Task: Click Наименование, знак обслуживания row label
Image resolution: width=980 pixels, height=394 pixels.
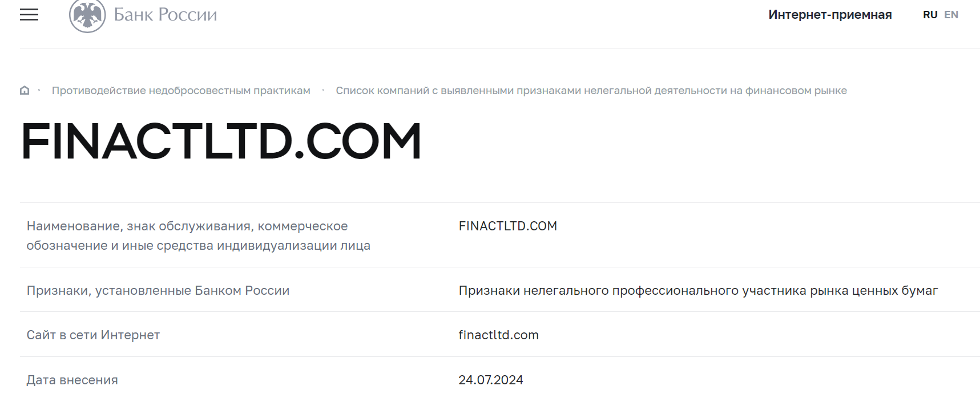Action: point(199,235)
